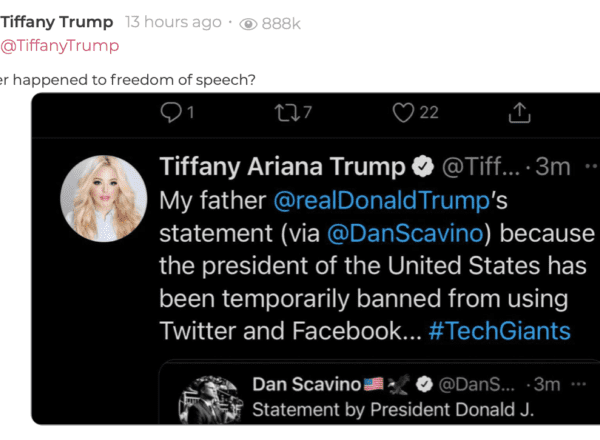
Task: Click the 13 hours ago timestamp
Action: coord(172,22)
